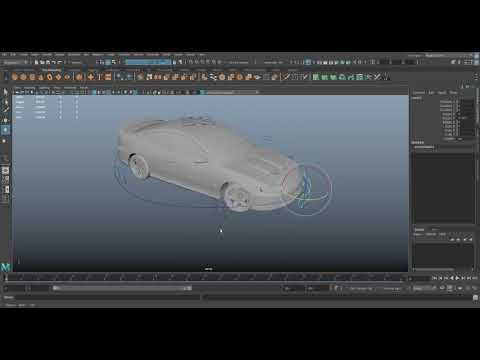Open the Create menu
The height and width of the screenshot is (360, 480).
(x=24, y=54)
